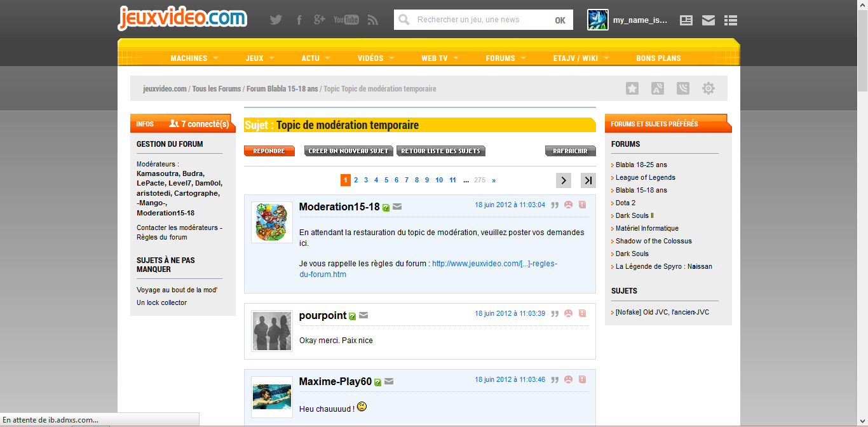Open the jeuxvideo.com logo homepage
The height and width of the screenshot is (427, 868).
click(x=182, y=18)
